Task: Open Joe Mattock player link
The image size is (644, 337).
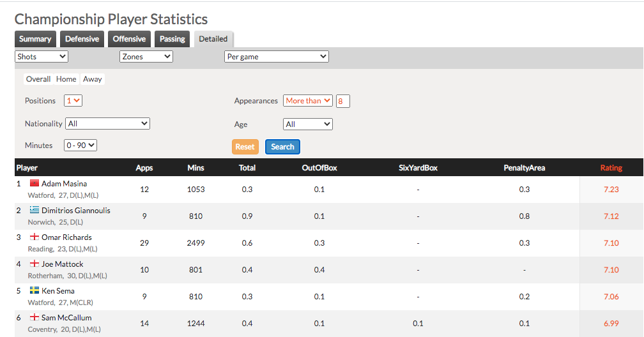Action: (x=63, y=264)
